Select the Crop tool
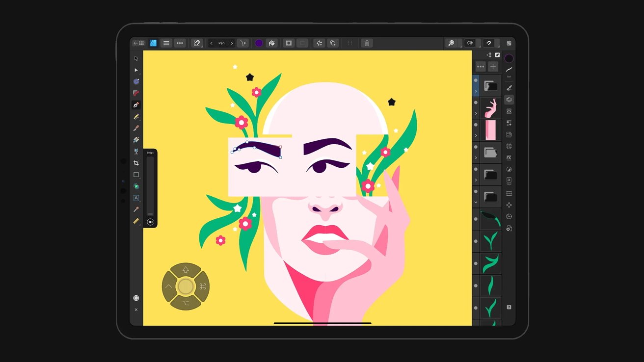This screenshot has height=362, width=644. (x=136, y=163)
